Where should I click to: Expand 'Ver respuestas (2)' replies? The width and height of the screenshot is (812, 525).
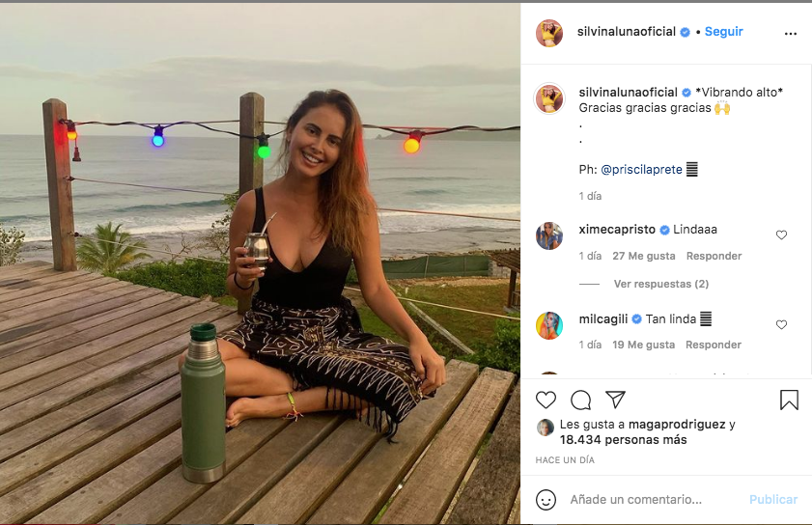[x=661, y=284]
